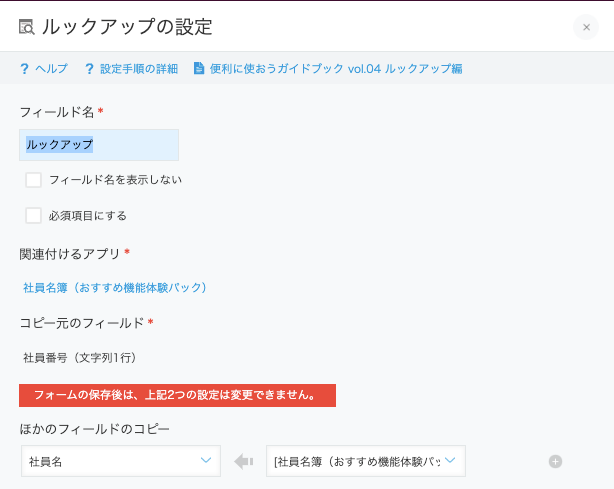Open the ヘルプ link
The height and width of the screenshot is (489, 614).
point(51,69)
